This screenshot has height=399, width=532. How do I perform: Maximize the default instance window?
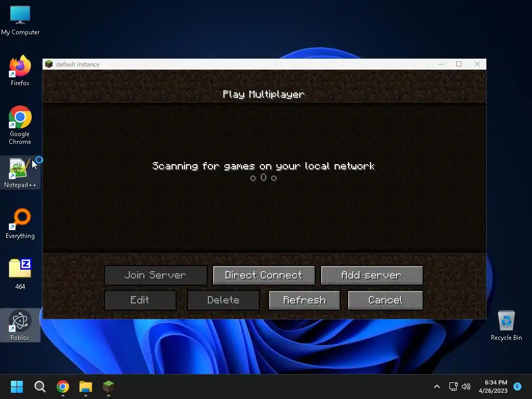(x=459, y=64)
